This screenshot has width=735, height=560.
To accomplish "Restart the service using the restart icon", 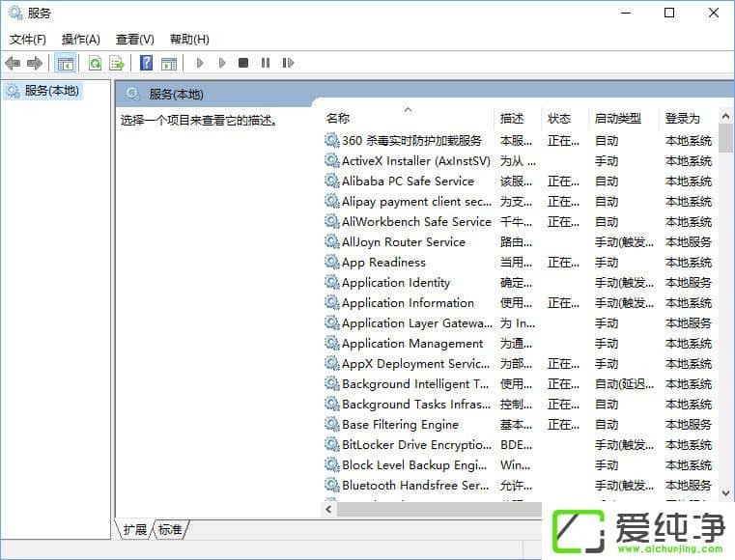I will pyautogui.click(x=288, y=63).
